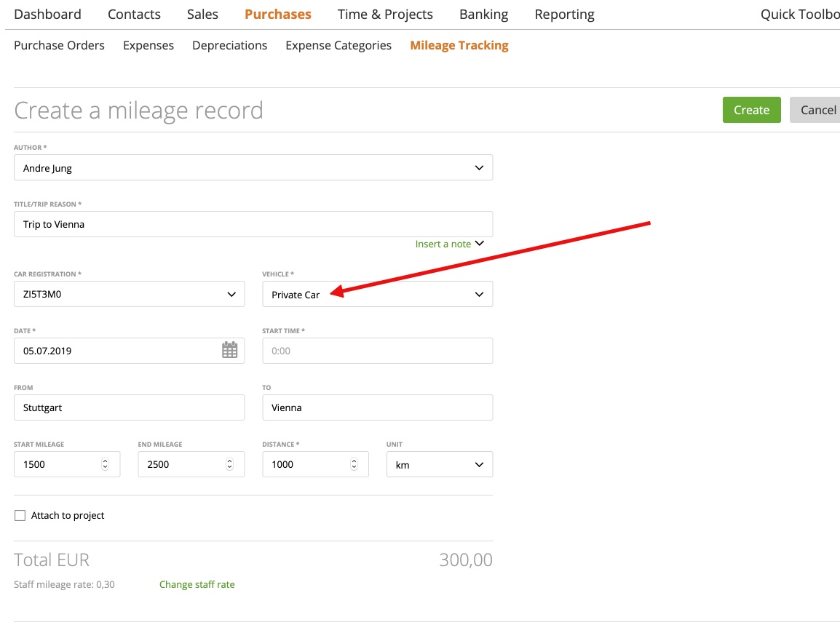This screenshot has height=625, width=840.
Task: Open the Unit dropdown showing km
Action: point(439,464)
